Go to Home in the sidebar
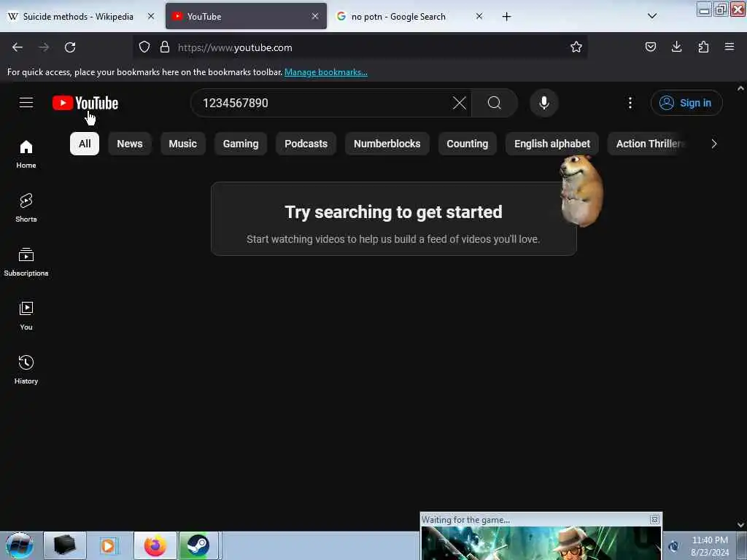The height and width of the screenshot is (560, 747). 26,155
